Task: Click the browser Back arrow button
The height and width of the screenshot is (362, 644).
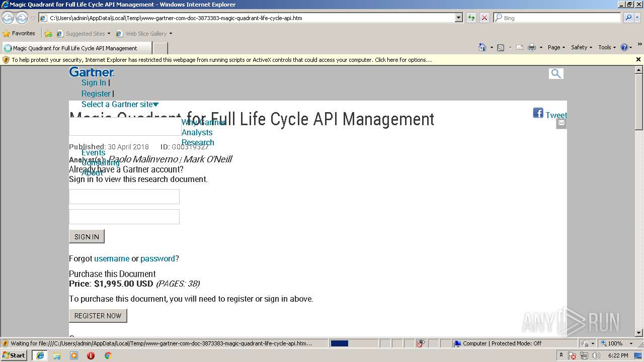Action: coord(8,18)
